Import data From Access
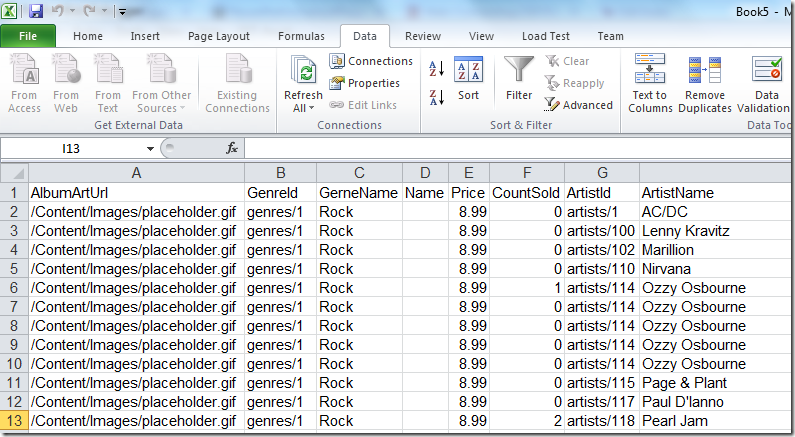795x437 pixels. tap(24, 84)
